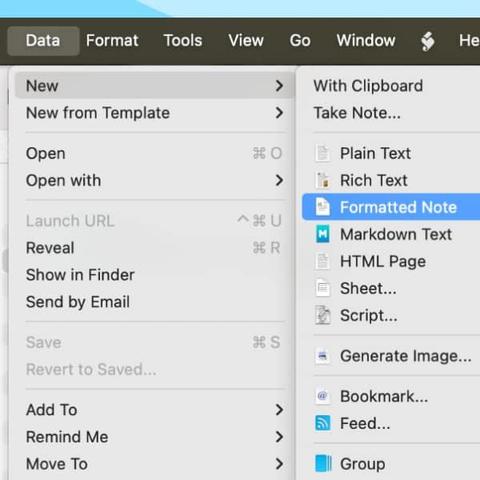Select Take Note... entry

[x=357, y=113]
